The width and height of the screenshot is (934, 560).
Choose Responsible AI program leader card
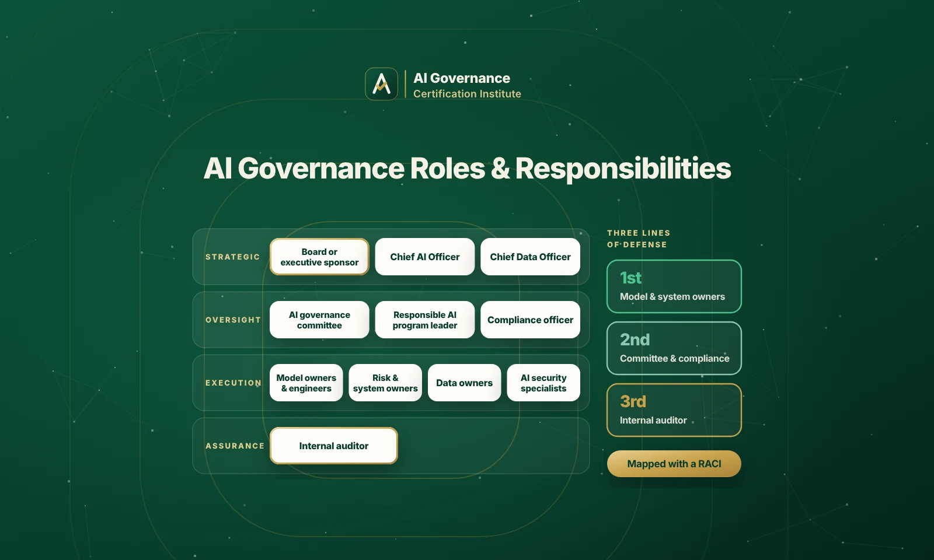[425, 320]
